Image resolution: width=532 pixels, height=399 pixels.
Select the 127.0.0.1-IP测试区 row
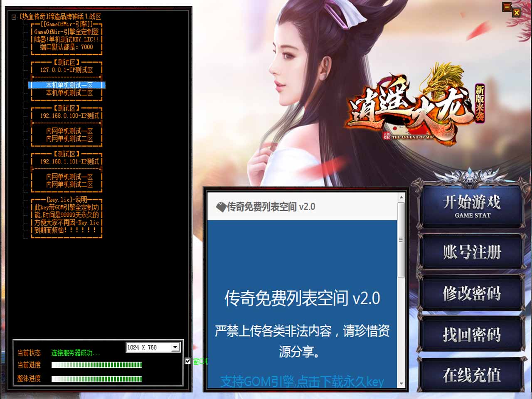click(x=66, y=70)
